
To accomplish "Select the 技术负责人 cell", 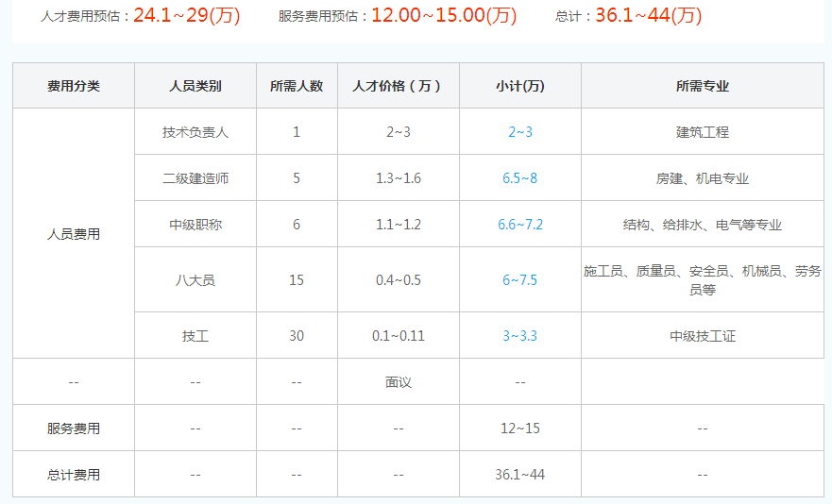I will click(195, 132).
